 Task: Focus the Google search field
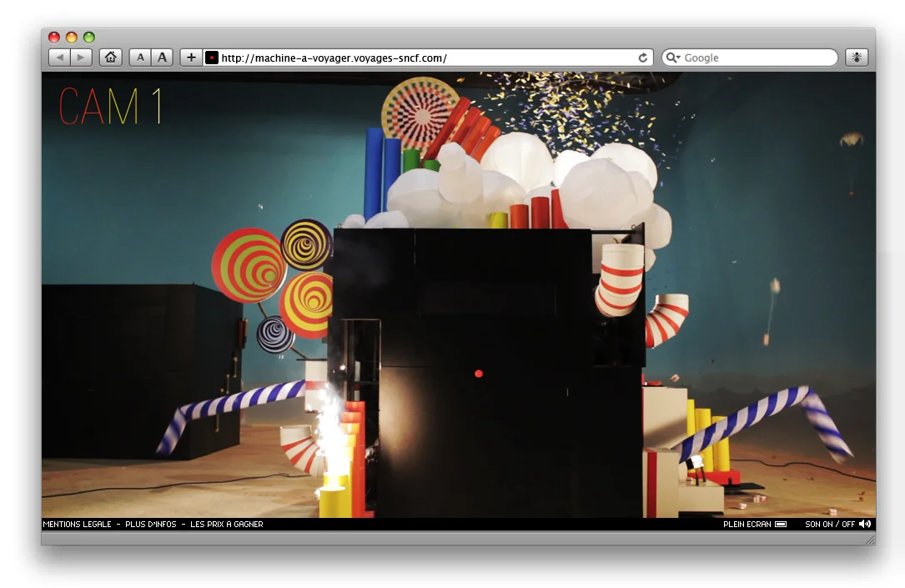(750, 58)
